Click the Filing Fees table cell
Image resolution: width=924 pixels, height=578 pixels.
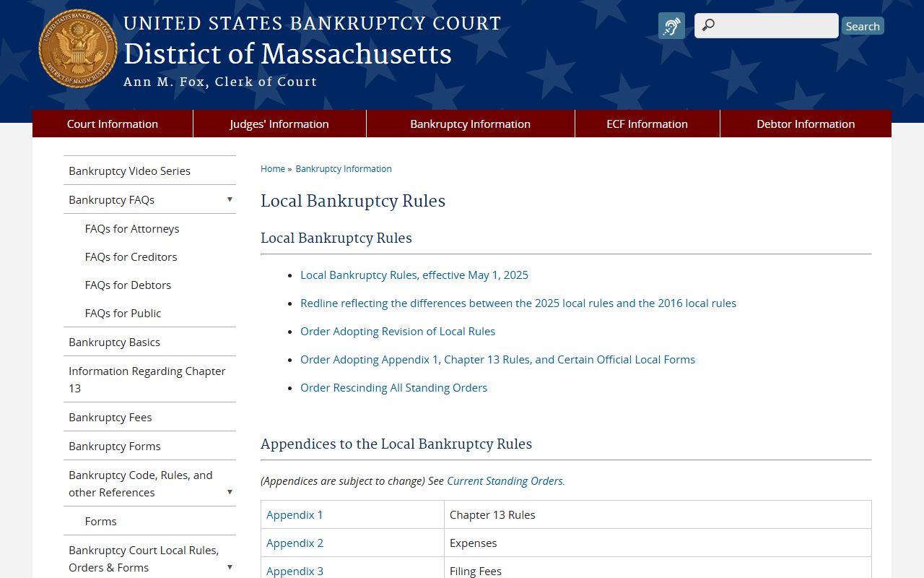(x=658, y=569)
